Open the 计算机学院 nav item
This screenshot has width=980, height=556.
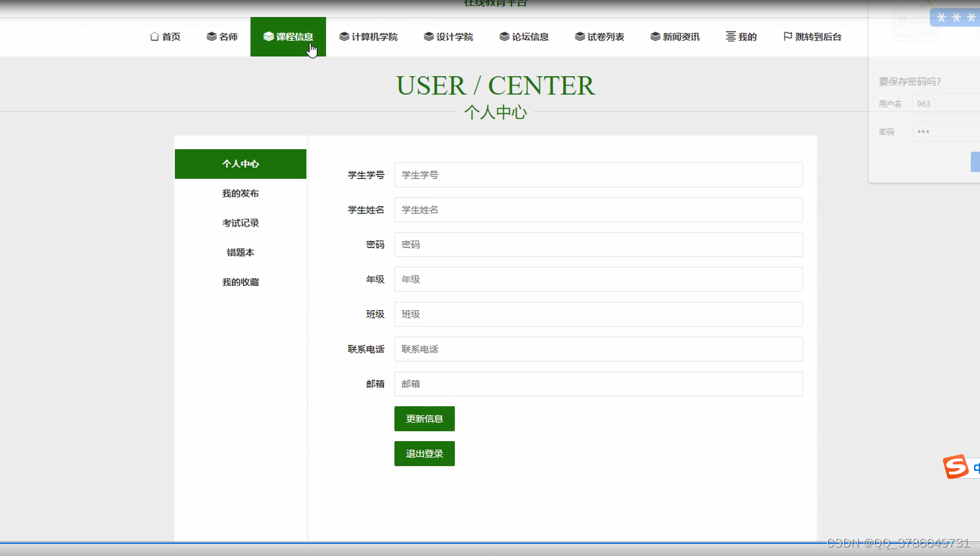pos(368,36)
